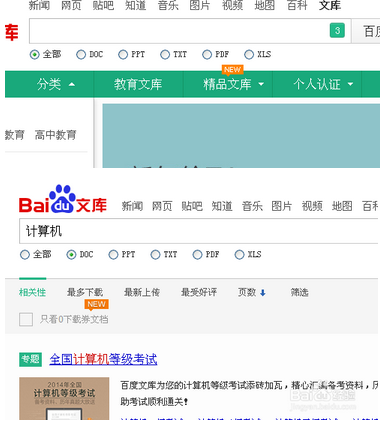Viewport: 380px width, 428px height.
Task: Select TXT radio under the 计算机 search box
Action: coord(155,255)
